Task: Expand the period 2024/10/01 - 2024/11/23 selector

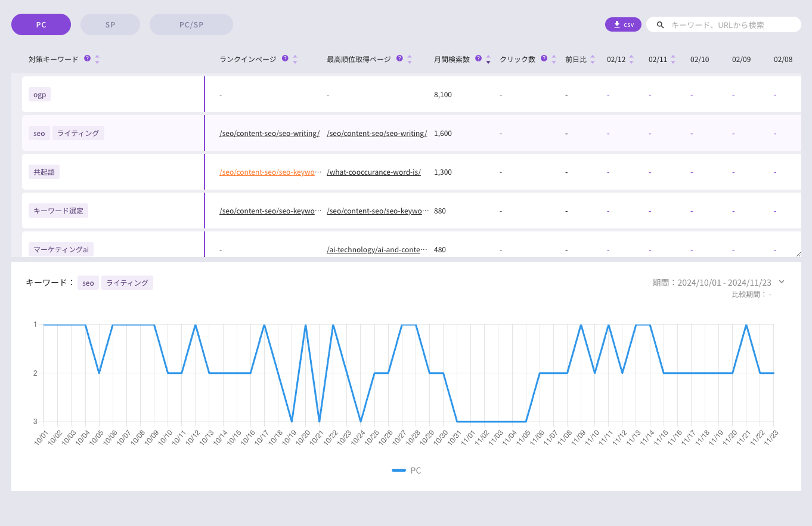Action: tap(782, 282)
